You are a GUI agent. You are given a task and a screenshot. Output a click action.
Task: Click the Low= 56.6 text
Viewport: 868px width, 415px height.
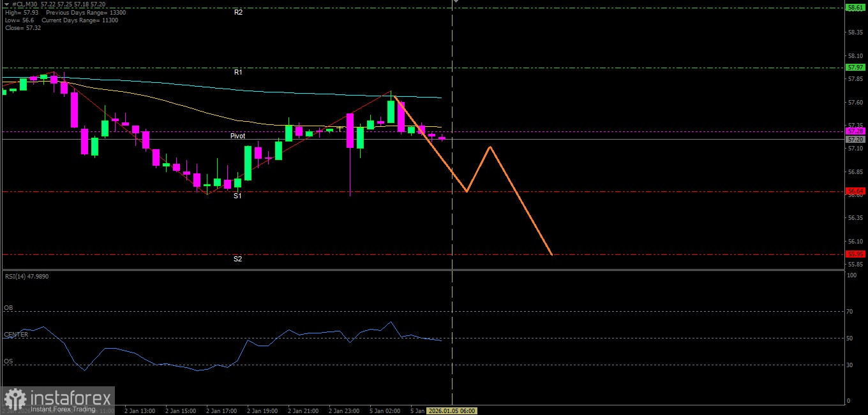[19, 20]
